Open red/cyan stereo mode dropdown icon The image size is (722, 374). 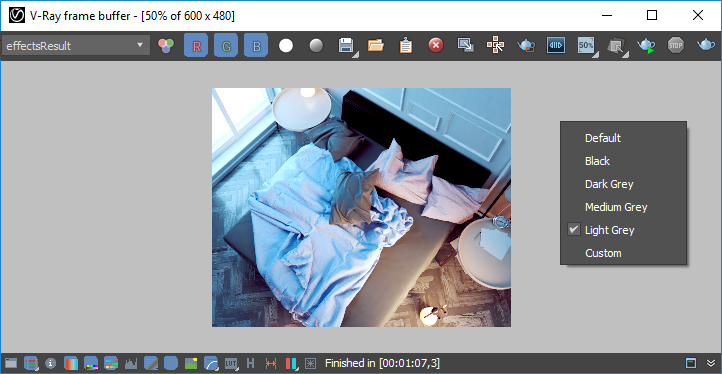pos(291,363)
